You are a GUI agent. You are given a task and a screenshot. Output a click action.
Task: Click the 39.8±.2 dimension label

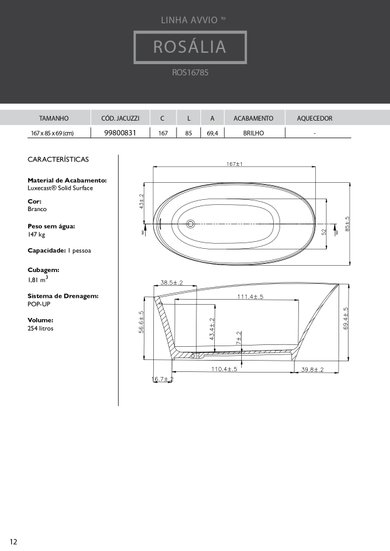[313, 369]
